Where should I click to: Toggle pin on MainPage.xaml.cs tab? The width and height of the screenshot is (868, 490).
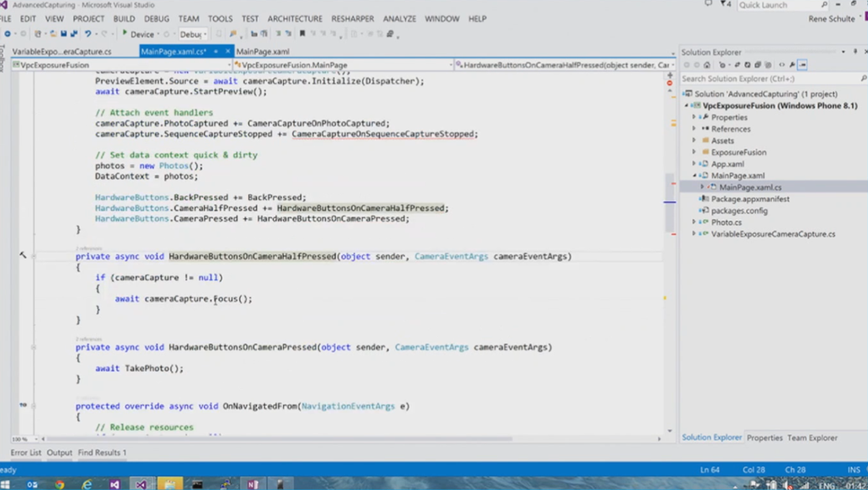[x=216, y=52]
